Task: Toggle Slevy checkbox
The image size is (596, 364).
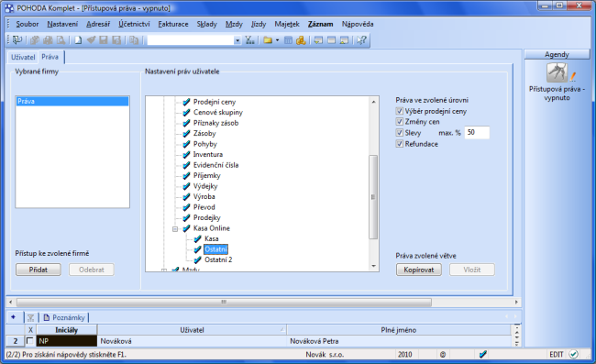Action: click(x=399, y=133)
